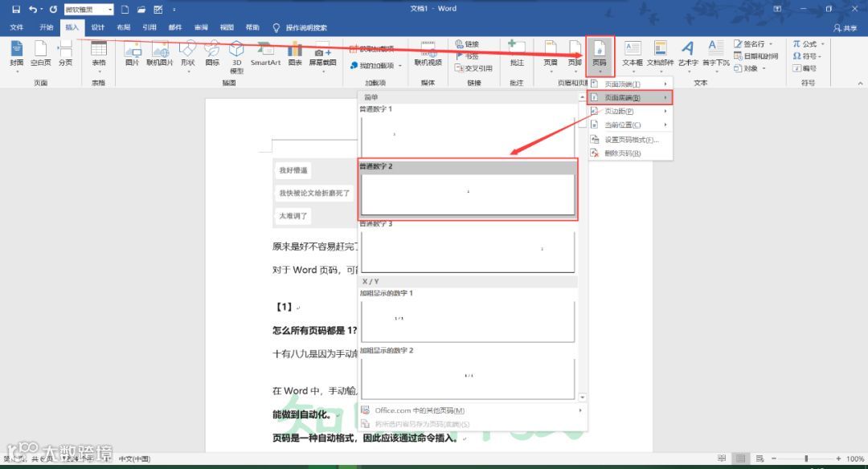Open More Page Numbers from Office.com
This screenshot has width=868, height=469.
click(473, 410)
